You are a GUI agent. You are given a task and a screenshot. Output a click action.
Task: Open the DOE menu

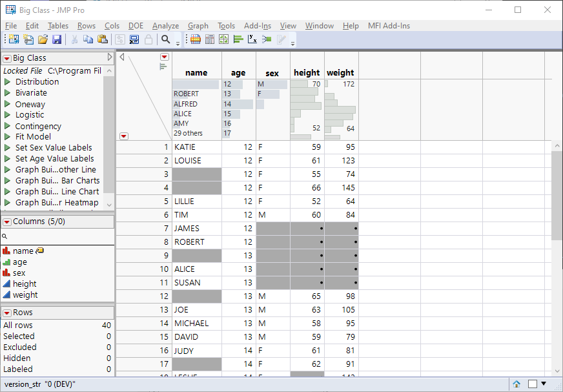[x=136, y=26]
